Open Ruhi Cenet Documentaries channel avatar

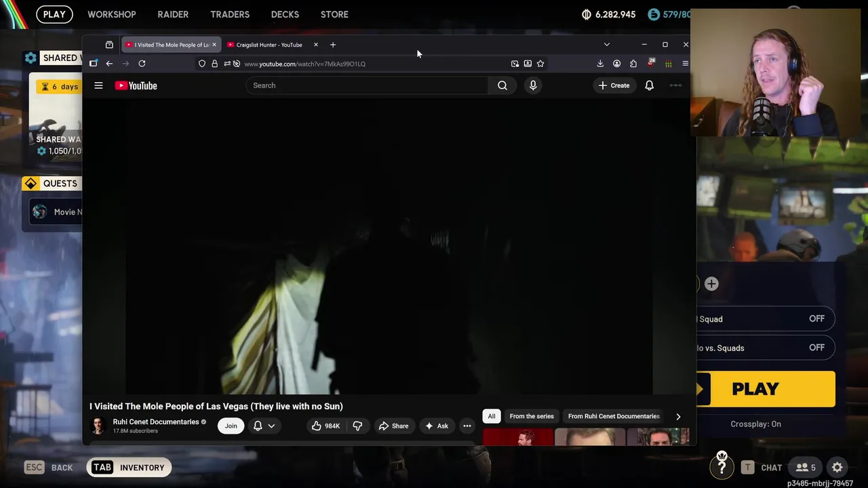click(98, 426)
